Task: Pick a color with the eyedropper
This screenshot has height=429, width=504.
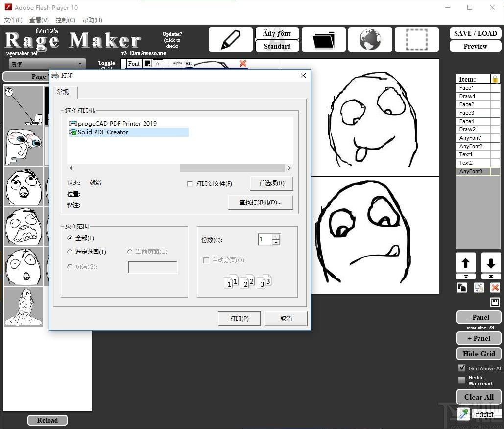Action: 463,414
